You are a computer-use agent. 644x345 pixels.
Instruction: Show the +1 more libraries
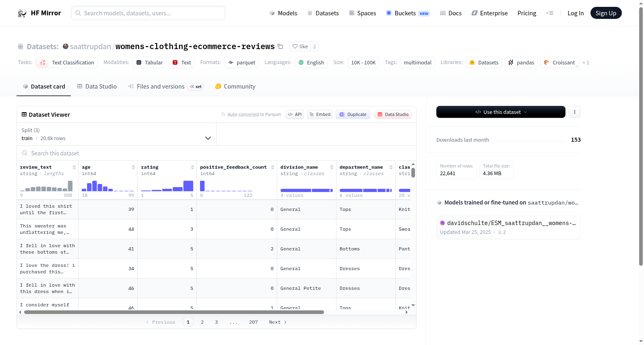pyautogui.click(x=586, y=63)
